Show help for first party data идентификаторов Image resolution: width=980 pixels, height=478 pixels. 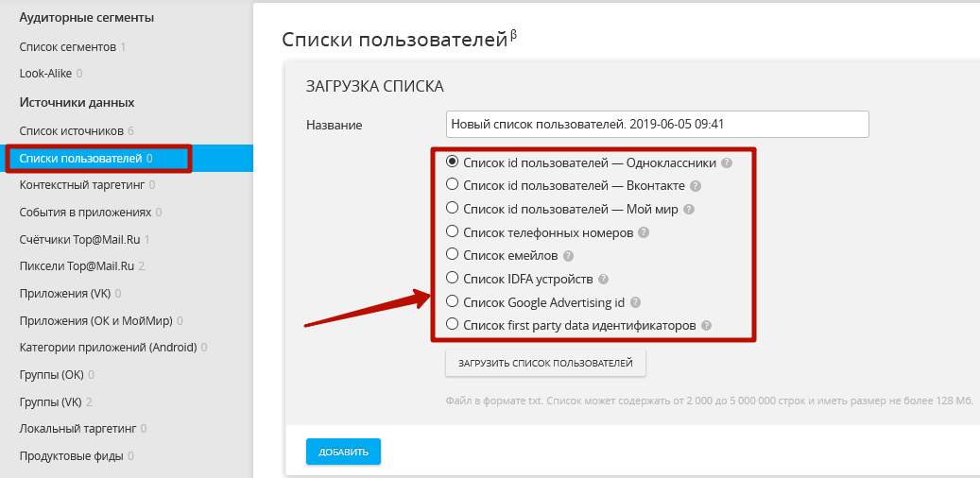(x=706, y=326)
